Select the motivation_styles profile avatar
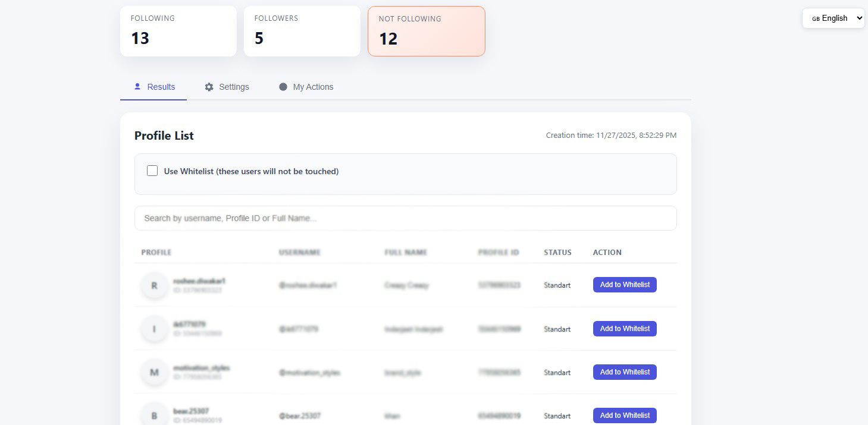The height and width of the screenshot is (425, 868). click(154, 373)
